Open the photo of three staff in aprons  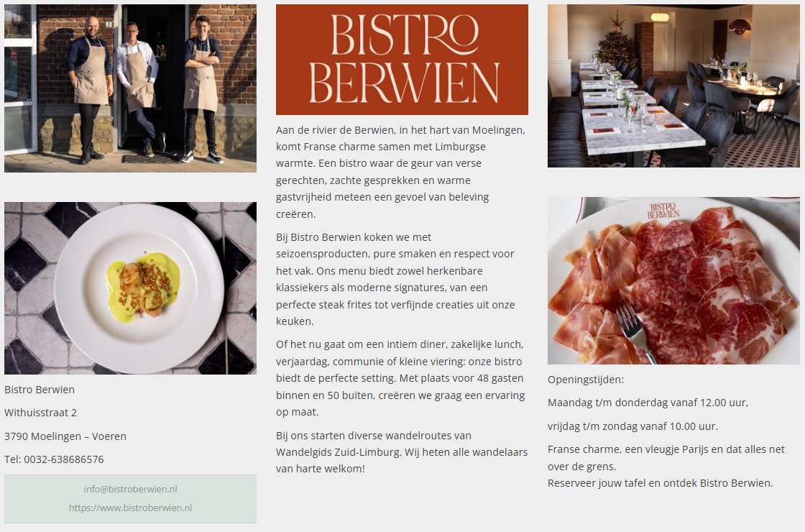tap(130, 88)
